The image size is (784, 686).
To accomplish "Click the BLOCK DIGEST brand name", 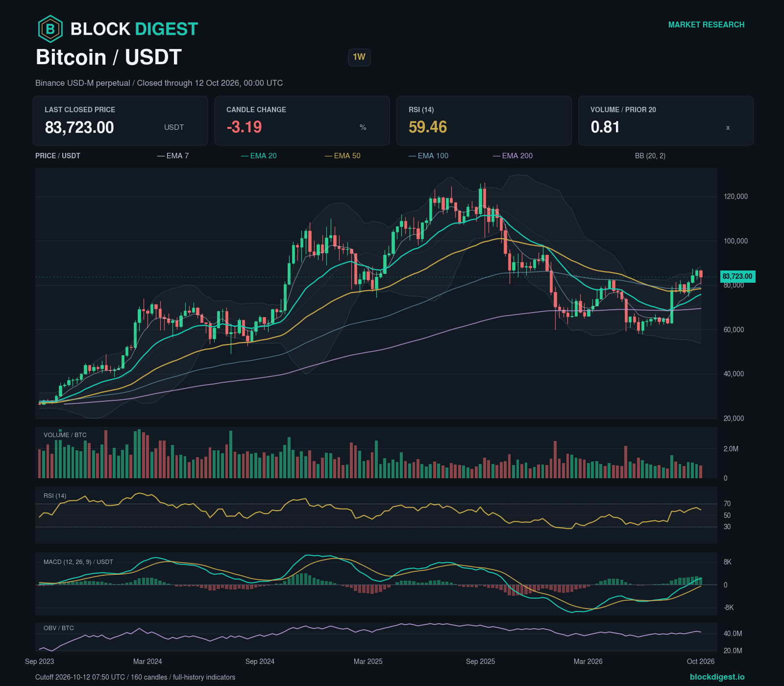I will pos(134,29).
